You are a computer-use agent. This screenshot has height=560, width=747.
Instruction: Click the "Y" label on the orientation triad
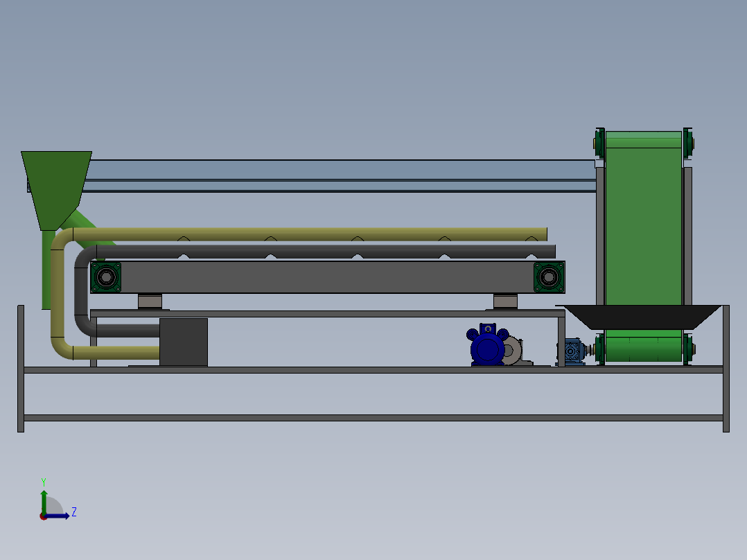pos(44,482)
